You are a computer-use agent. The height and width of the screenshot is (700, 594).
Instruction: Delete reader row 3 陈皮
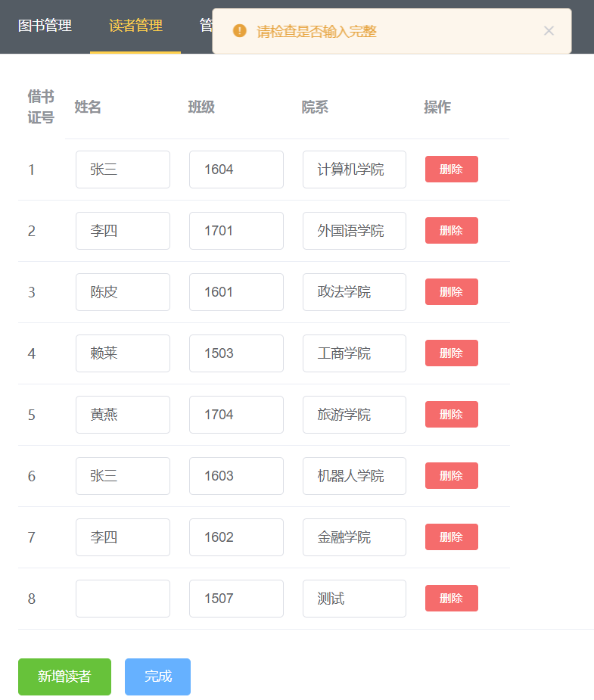451,292
